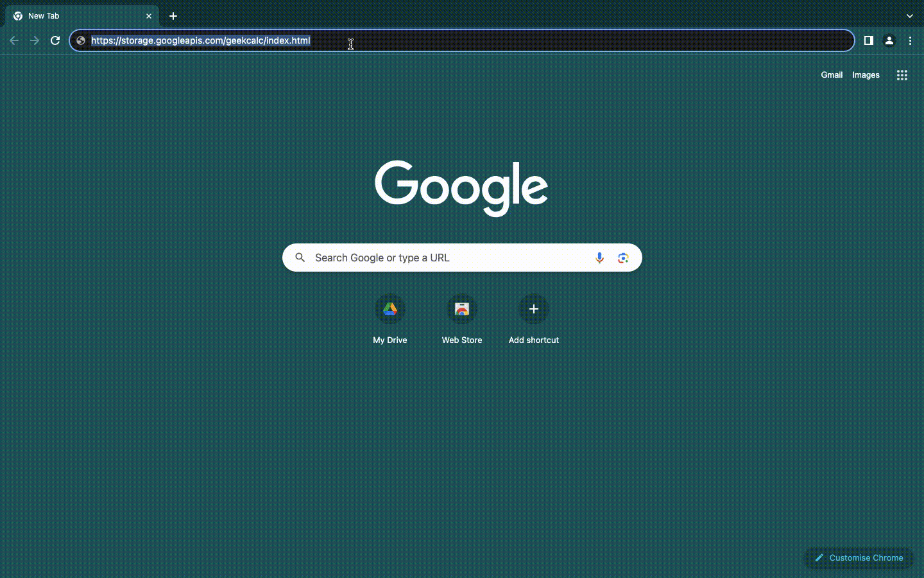Open the Chrome three-dot menu

click(910, 40)
